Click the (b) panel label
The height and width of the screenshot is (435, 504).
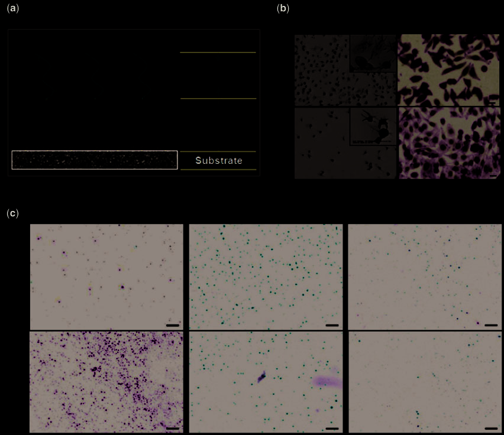click(x=283, y=10)
